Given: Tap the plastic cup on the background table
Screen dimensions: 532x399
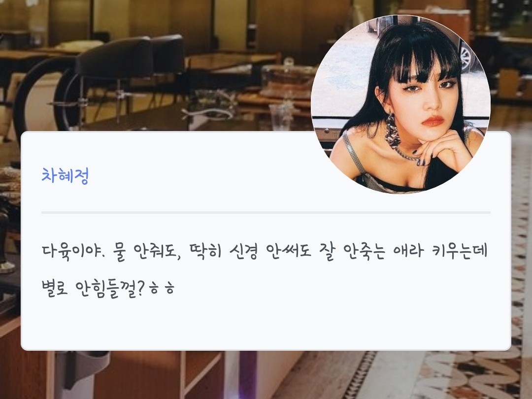Looking at the screenshot, I should tap(280, 117).
